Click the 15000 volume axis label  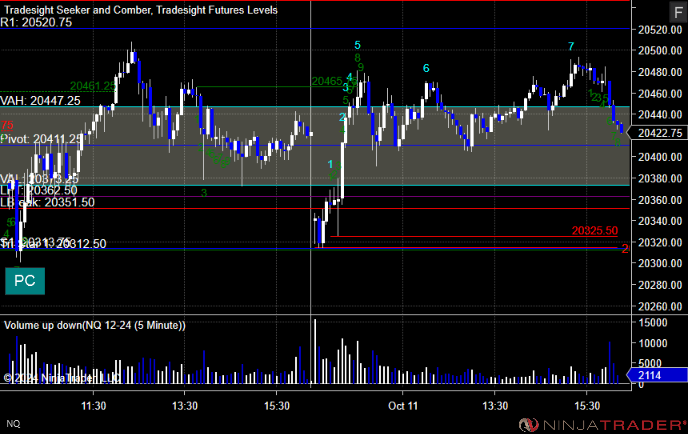[652, 323]
